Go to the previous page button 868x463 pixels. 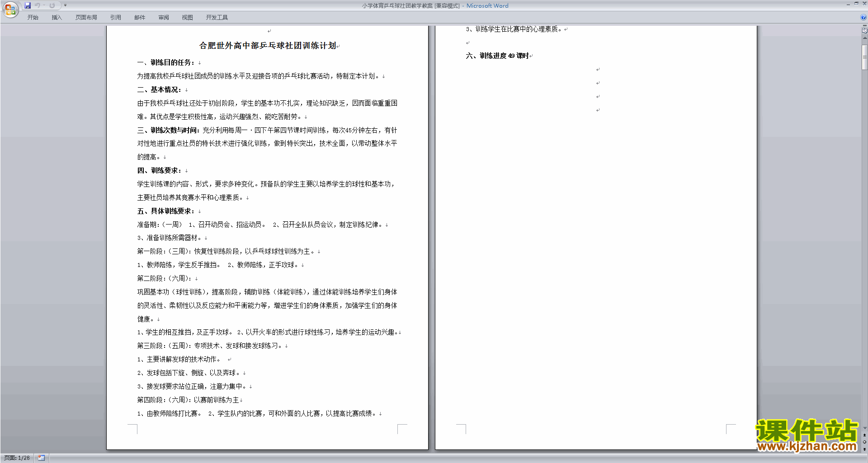(x=864, y=435)
